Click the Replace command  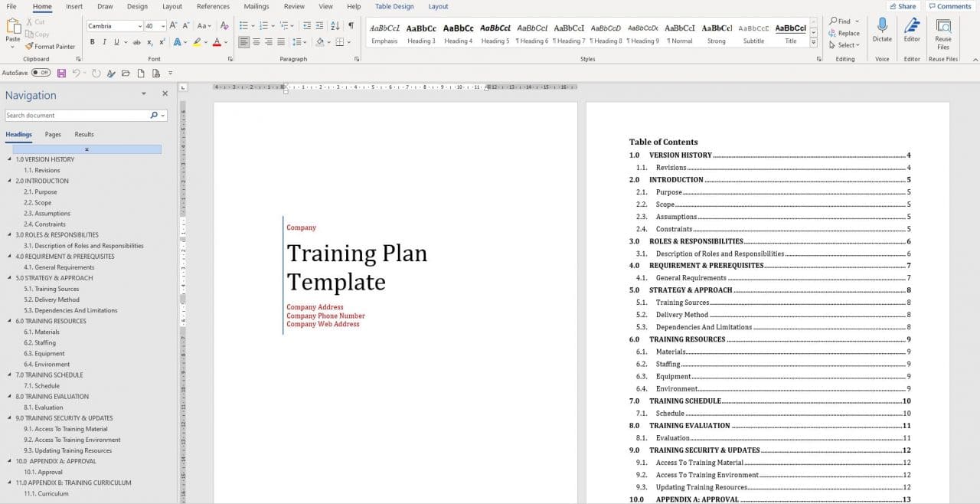842,33
